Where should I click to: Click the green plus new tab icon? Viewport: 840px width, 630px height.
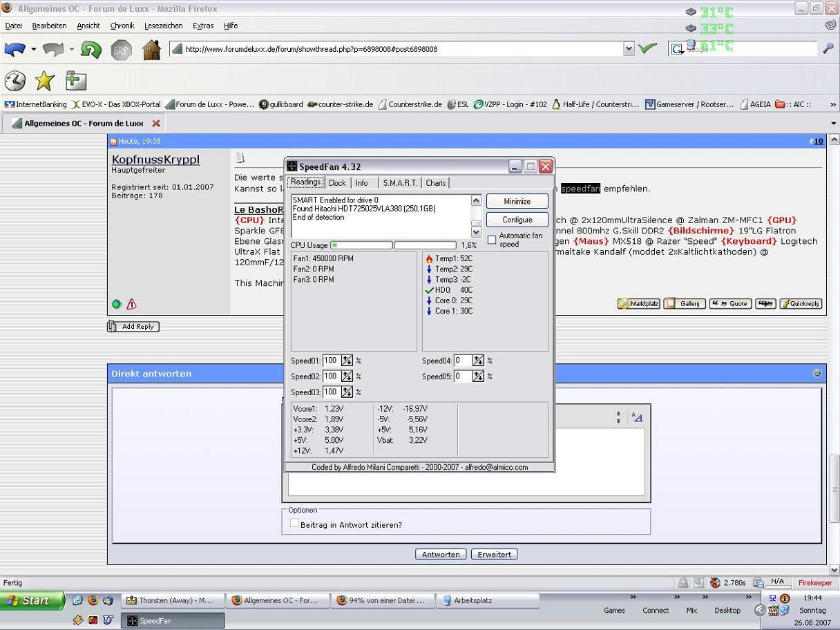tap(75, 81)
